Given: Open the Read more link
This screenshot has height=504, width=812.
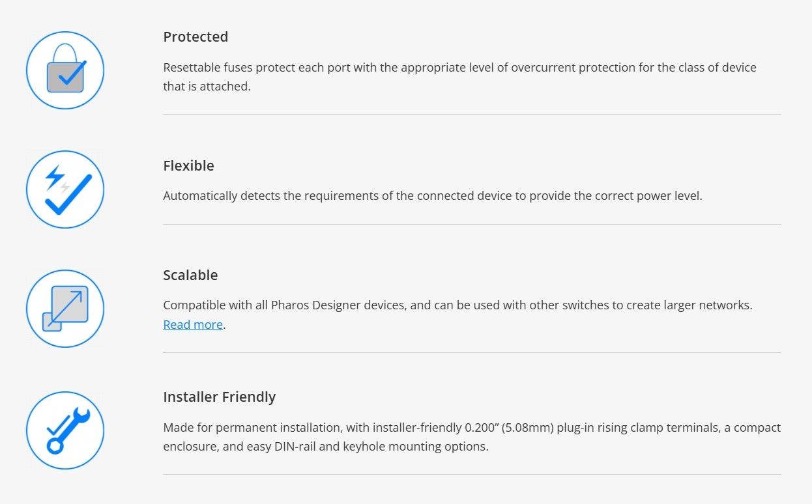Looking at the screenshot, I should point(193,324).
